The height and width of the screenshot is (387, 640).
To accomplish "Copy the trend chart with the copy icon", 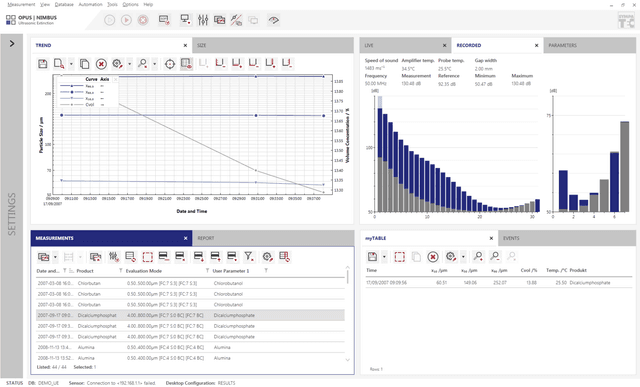I will tap(84, 64).
